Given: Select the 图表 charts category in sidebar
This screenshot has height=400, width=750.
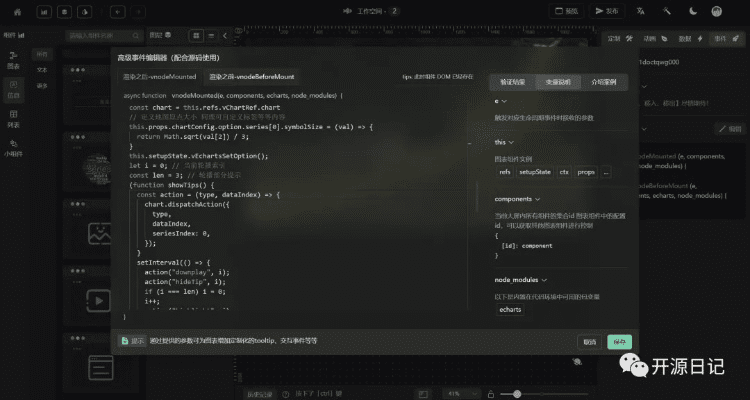Looking at the screenshot, I should pyautogui.click(x=13, y=61).
